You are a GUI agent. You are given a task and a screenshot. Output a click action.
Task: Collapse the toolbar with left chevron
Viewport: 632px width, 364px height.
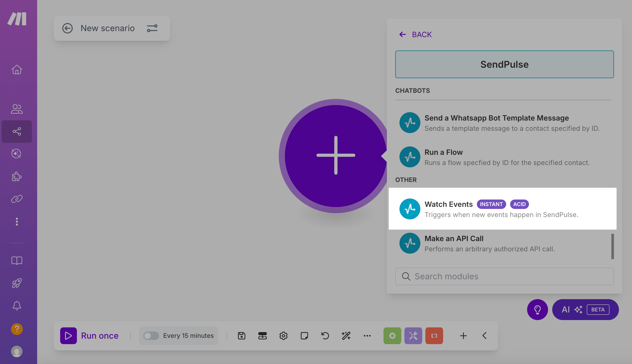pyautogui.click(x=484, y=335)
